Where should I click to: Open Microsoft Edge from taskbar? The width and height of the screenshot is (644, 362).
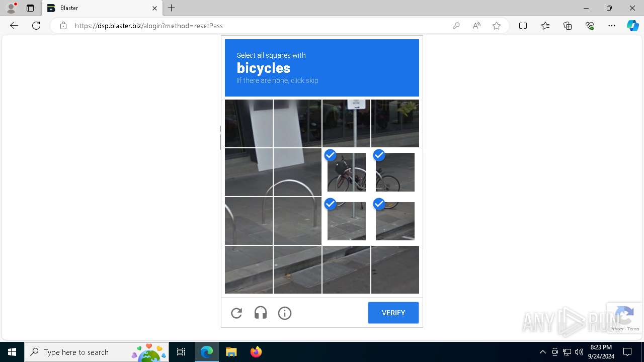pos(207,352)
